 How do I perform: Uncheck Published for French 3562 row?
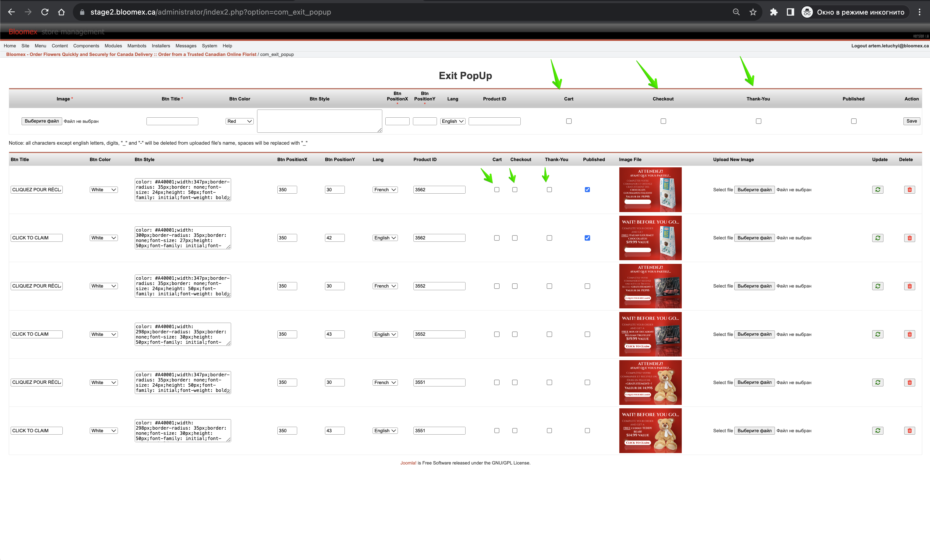[x=587, y=190]
